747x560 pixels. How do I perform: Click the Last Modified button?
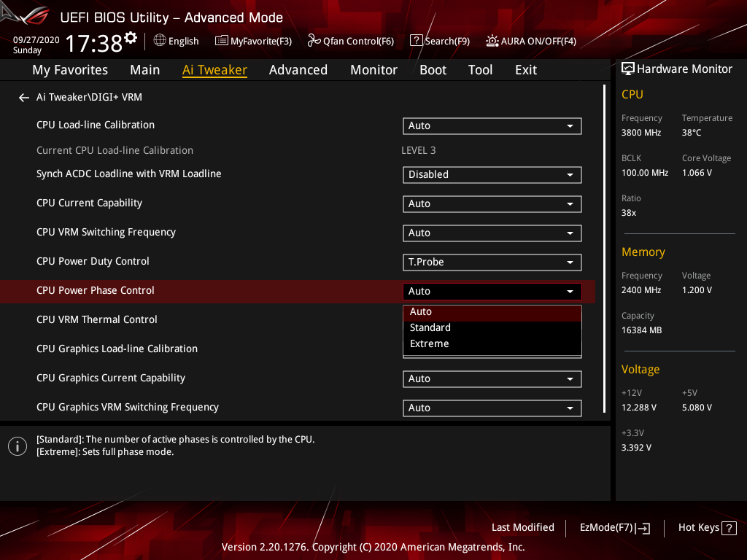point(522,527)
